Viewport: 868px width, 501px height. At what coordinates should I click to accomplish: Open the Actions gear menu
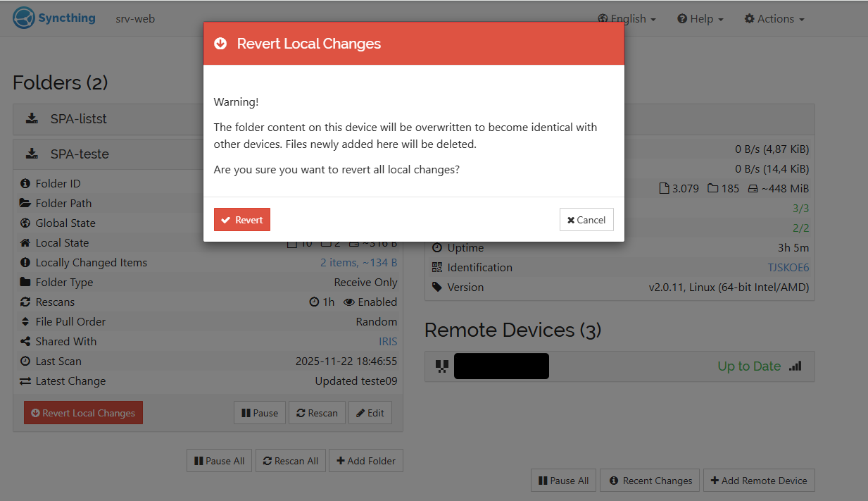[774, 19]
